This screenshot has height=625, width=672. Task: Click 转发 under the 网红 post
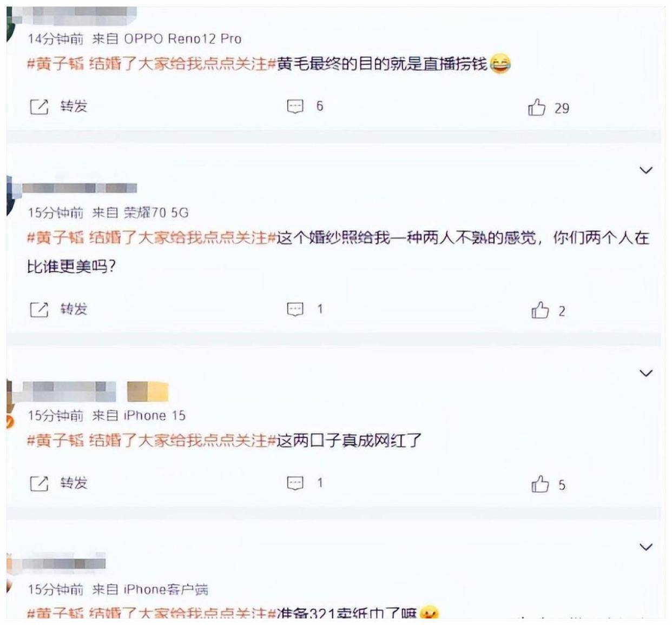pyautogui.click(x=74, y=483)
